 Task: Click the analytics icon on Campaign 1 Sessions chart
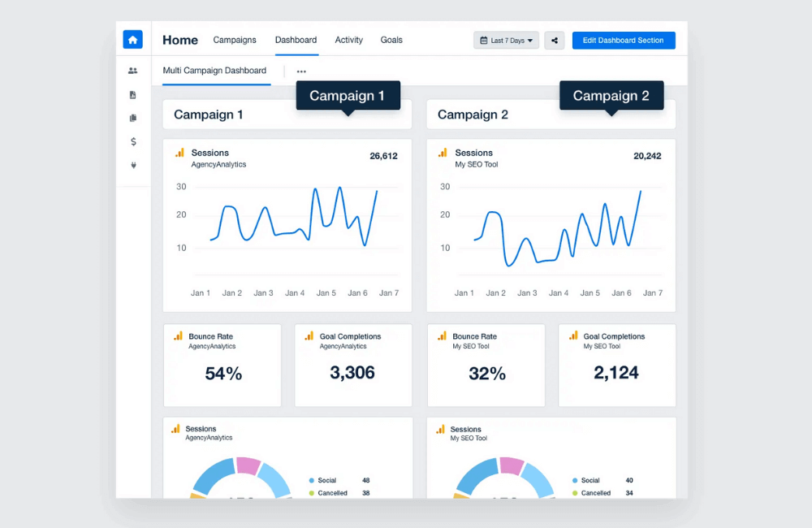point(180,153)
